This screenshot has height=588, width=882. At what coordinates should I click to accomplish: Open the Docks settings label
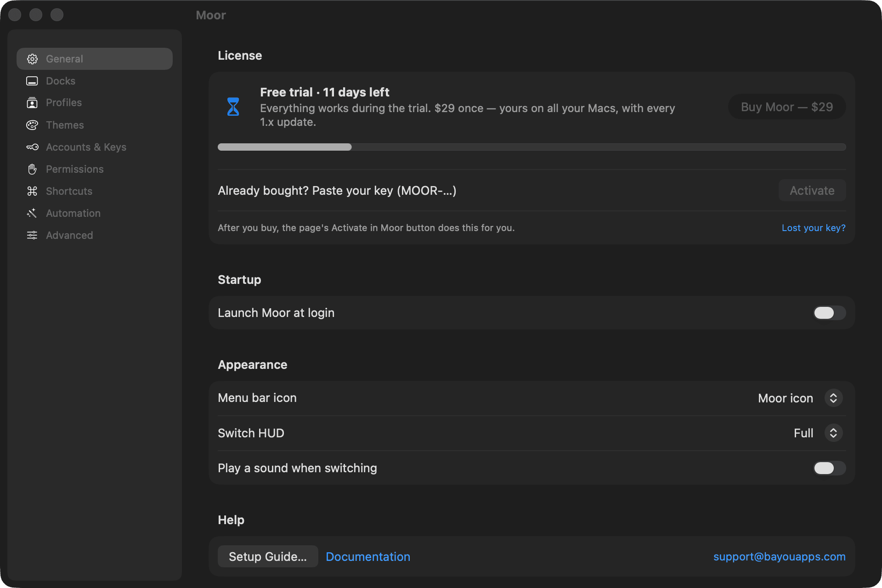click(x=61, y=81)
